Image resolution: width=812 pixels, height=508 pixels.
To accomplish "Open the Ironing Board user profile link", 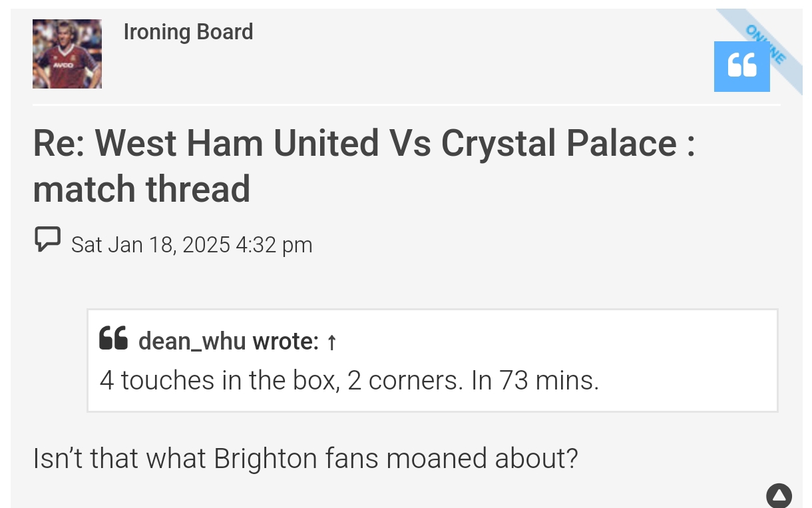I will 188,32.
